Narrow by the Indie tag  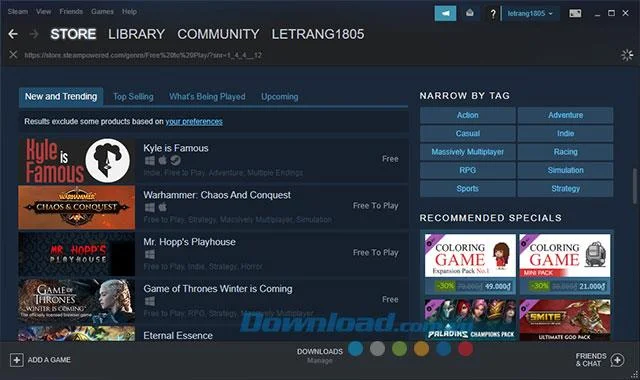coord(565,133)
